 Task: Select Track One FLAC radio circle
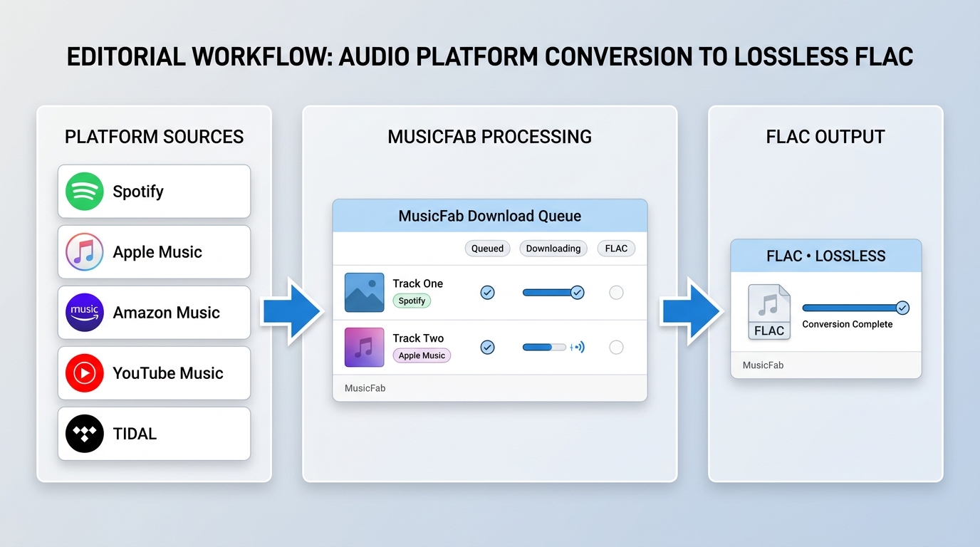[616, 292]
